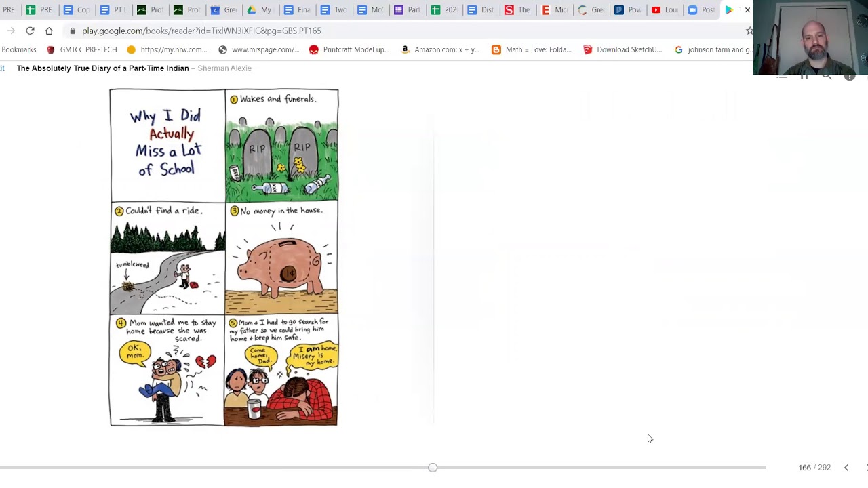Switch to the Dist document tab
The width and height of the screenshot is (868, 488).
point(479,10)
